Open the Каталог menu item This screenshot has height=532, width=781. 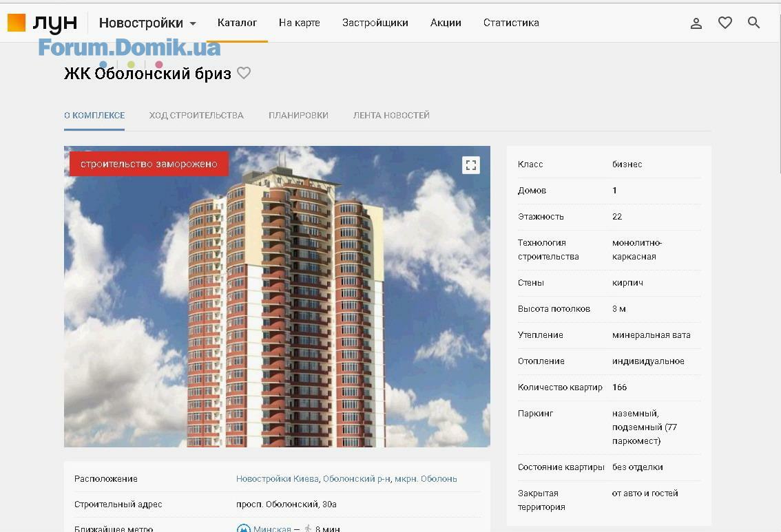click(237, 23)
